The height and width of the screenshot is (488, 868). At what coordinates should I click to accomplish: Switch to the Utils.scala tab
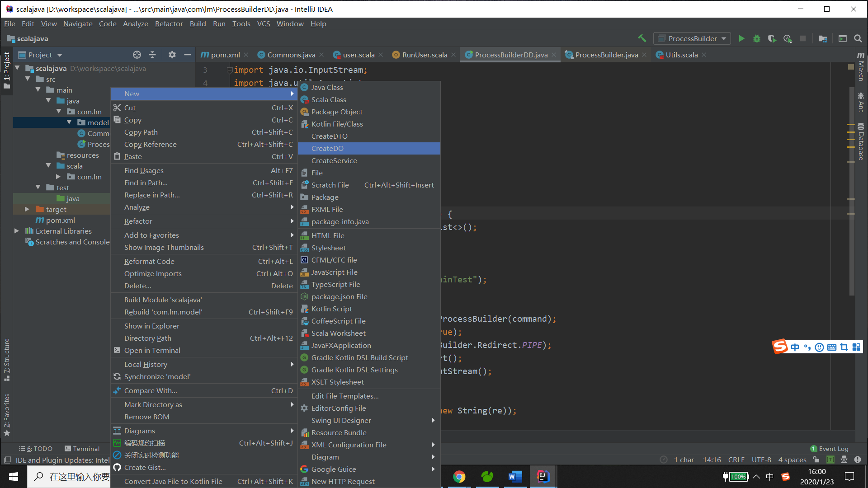(x=681, y=55)
